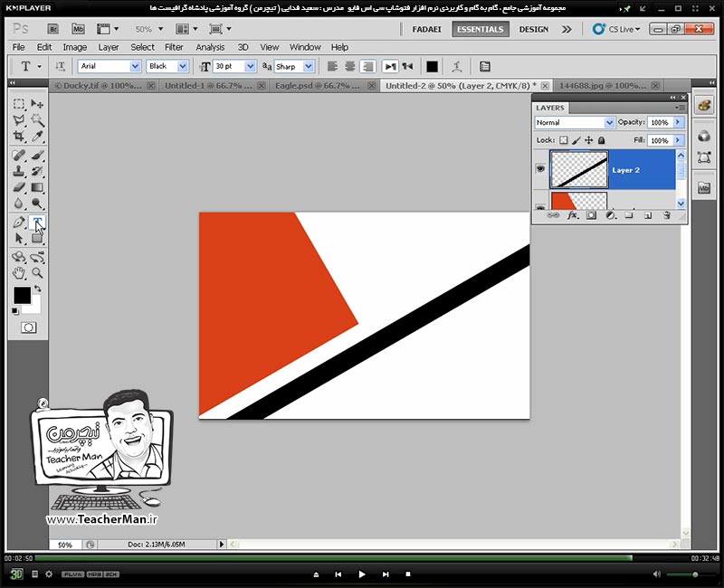Select the Rectangle shape tool
Screen dimensions: 724x588
point(37,238)
